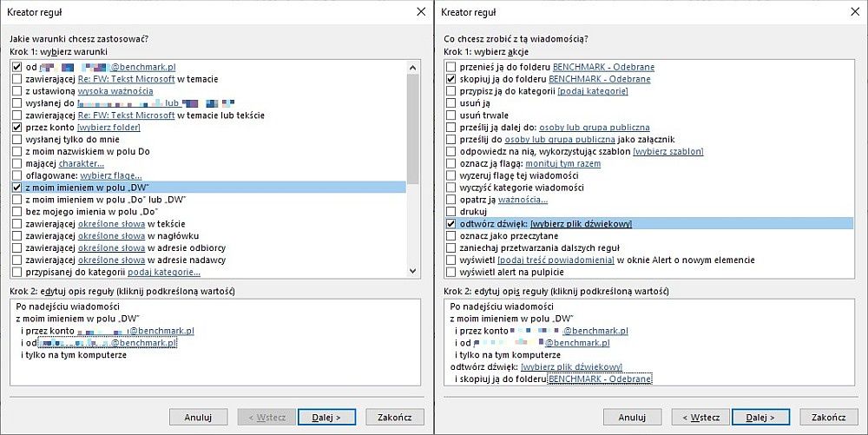Open 'osoby lub grupa publiczna' in 'prześlij ją dalej'
The image size is (868, 435).
coord(595,128)
